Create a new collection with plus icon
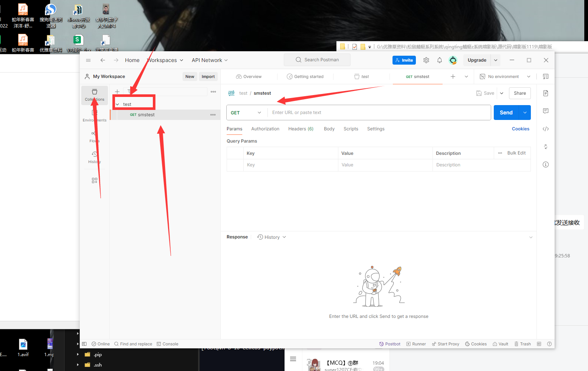 point(117,92)
